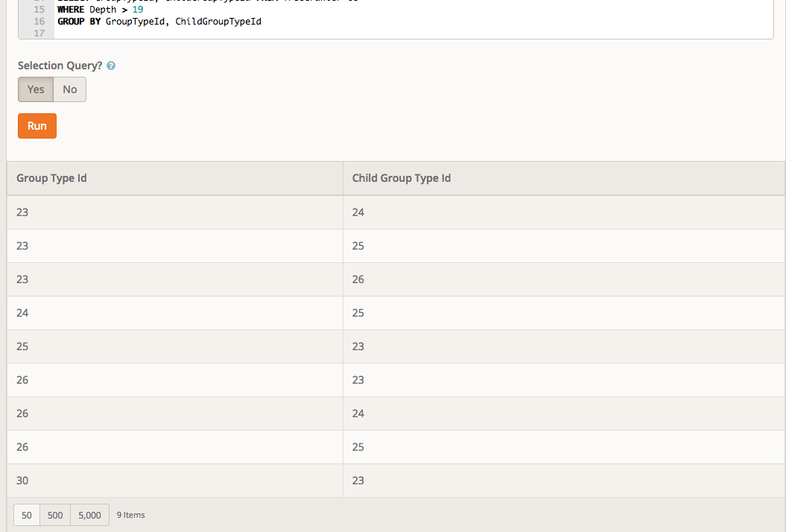Set Selection Query to Yes
The height and width of the screenshot is (532, 786).
point(36,89)
